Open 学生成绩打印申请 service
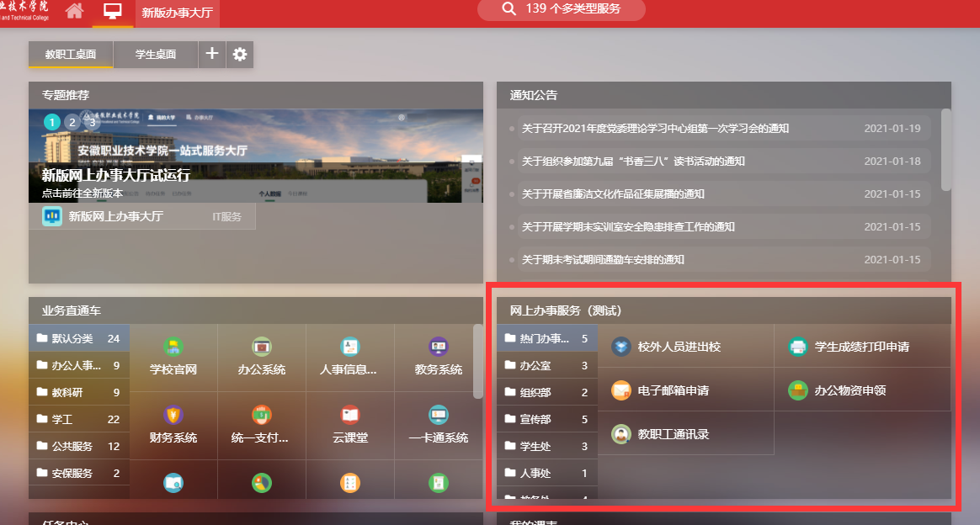This screenshot has height=525, width=980. click(862, 346)
